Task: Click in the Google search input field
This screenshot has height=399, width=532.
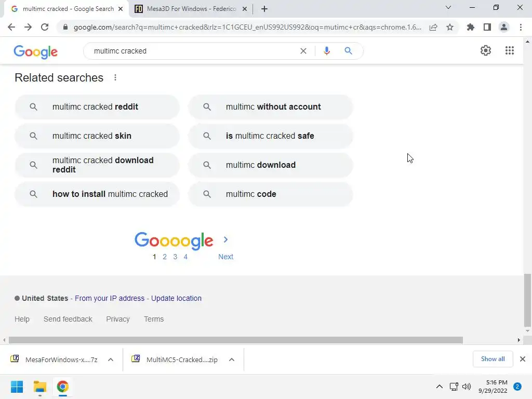Action: coord(192,51)
